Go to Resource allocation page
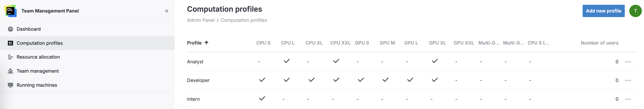Screen dimensions: 644x109 click(38, 57)
